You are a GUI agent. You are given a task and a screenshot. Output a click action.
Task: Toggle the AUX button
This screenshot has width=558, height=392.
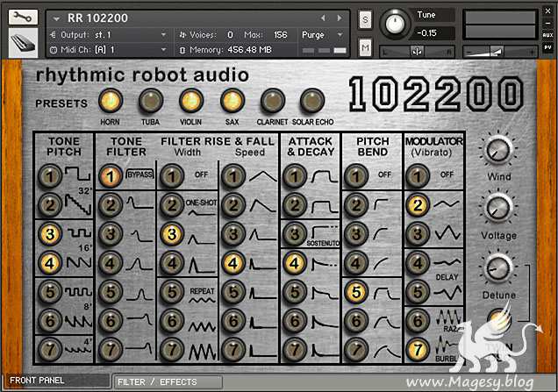coord(548,35)
